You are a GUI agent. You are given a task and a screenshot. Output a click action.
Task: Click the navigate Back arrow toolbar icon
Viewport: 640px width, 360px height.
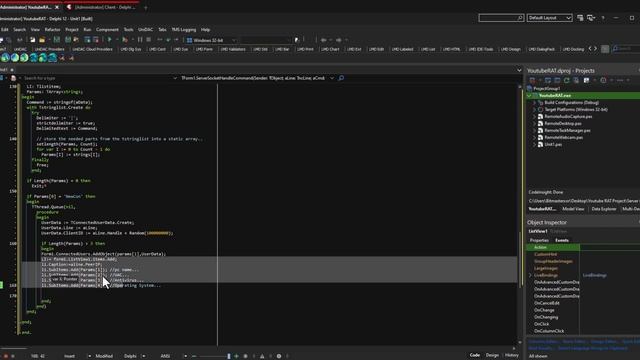[323, 40]
